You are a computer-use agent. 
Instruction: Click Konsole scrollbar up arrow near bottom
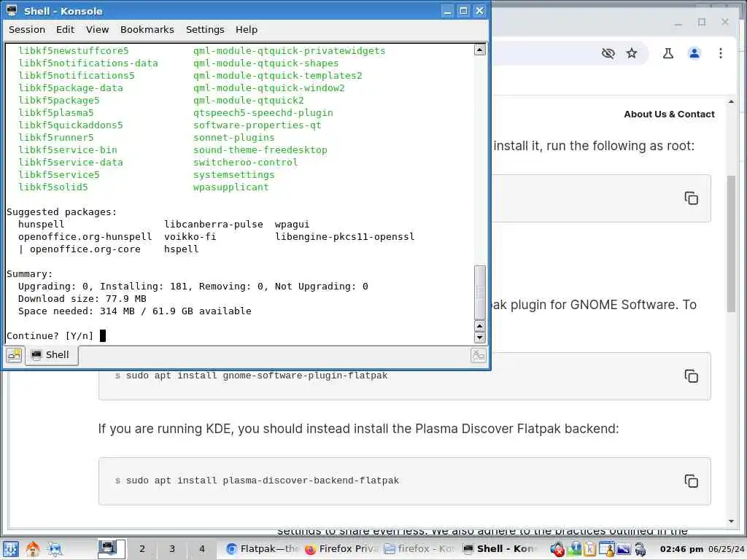(480, 326)
